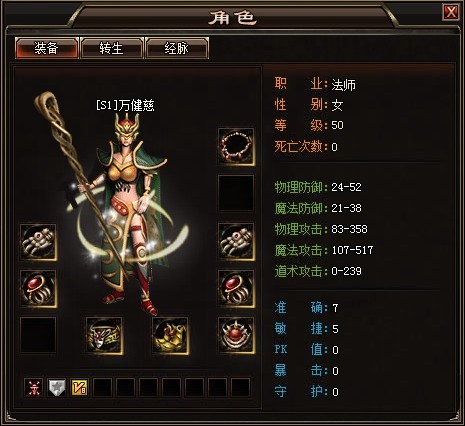Screen dimensions: 465x426
Task: Click the right red gem ring slot
Action: 236,289
